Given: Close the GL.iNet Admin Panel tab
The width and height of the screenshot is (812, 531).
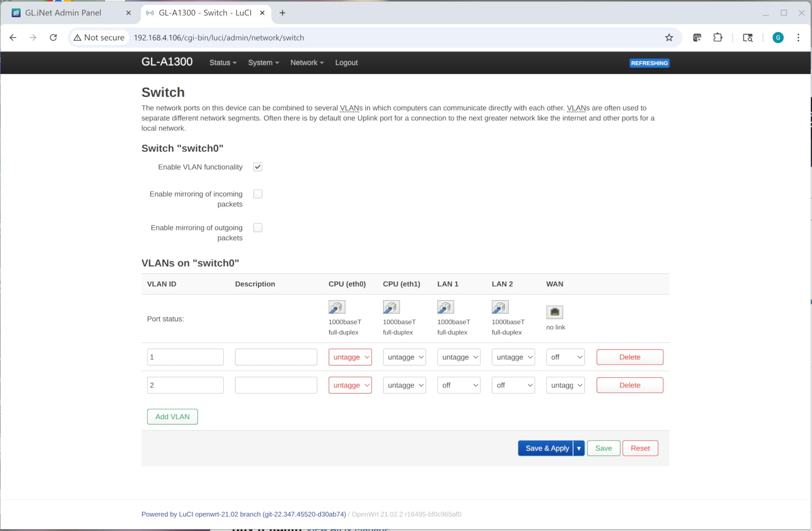Looking at the screenshot, I should [129, 13].
